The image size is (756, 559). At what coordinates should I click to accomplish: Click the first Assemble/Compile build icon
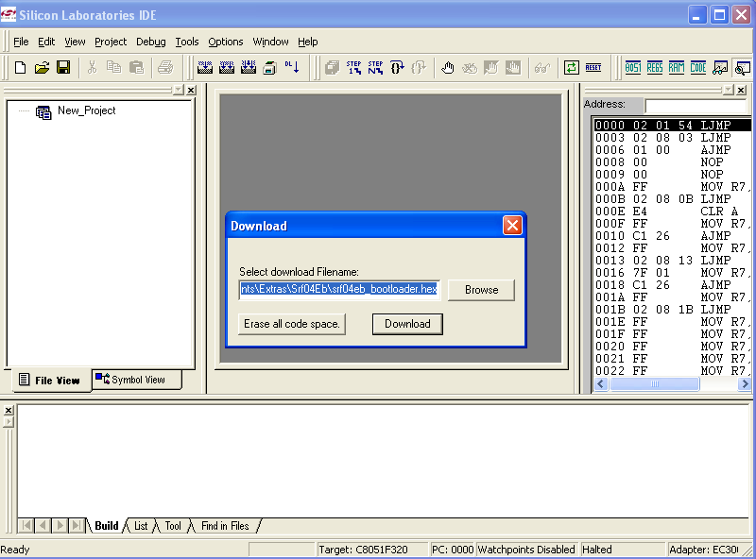click(x=205, y=67)
